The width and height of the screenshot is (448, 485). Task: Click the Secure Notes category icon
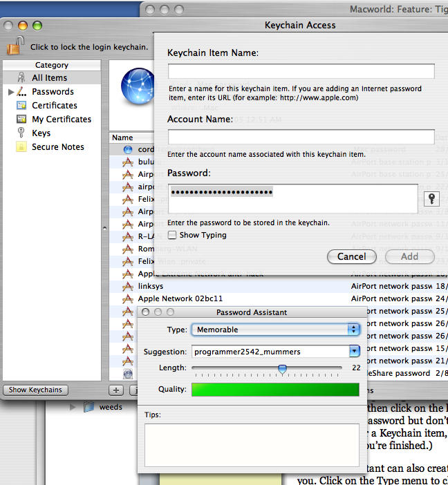(x=21, y=146)
